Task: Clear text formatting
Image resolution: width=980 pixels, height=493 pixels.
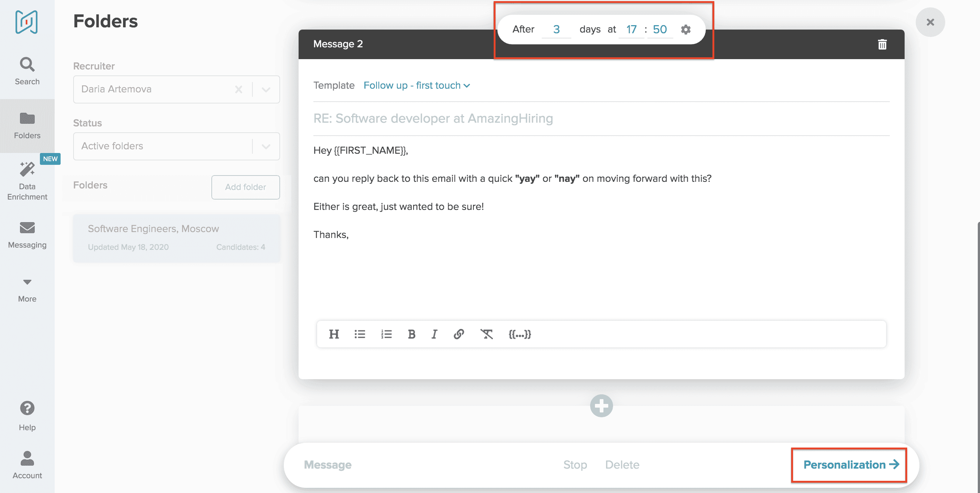Action: point(486,334)
